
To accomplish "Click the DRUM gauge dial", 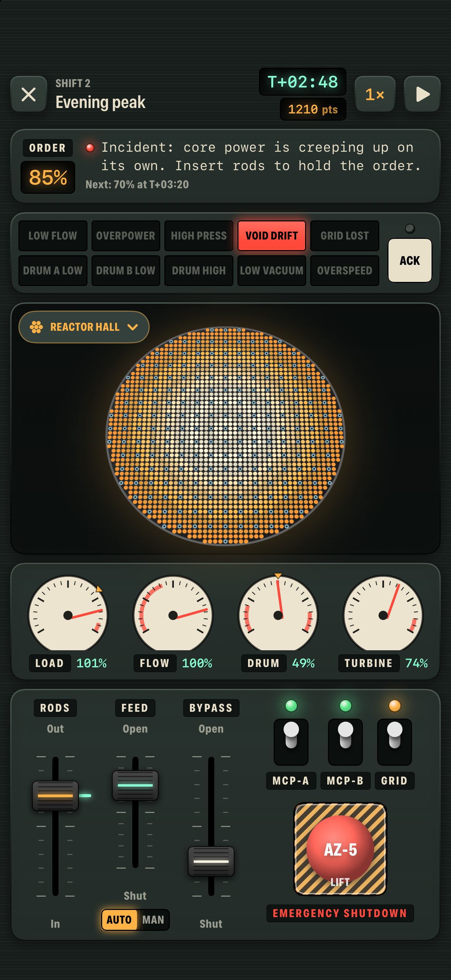I will point(278,613).
